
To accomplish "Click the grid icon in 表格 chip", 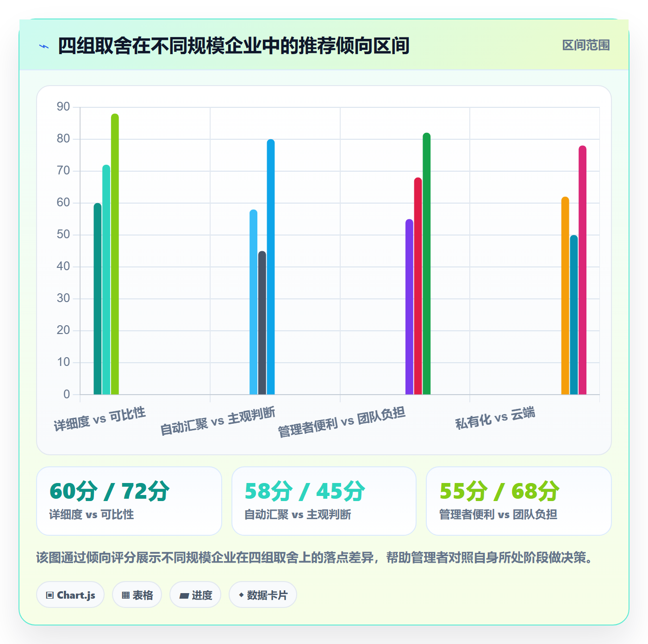I will (x=125, y=595).
